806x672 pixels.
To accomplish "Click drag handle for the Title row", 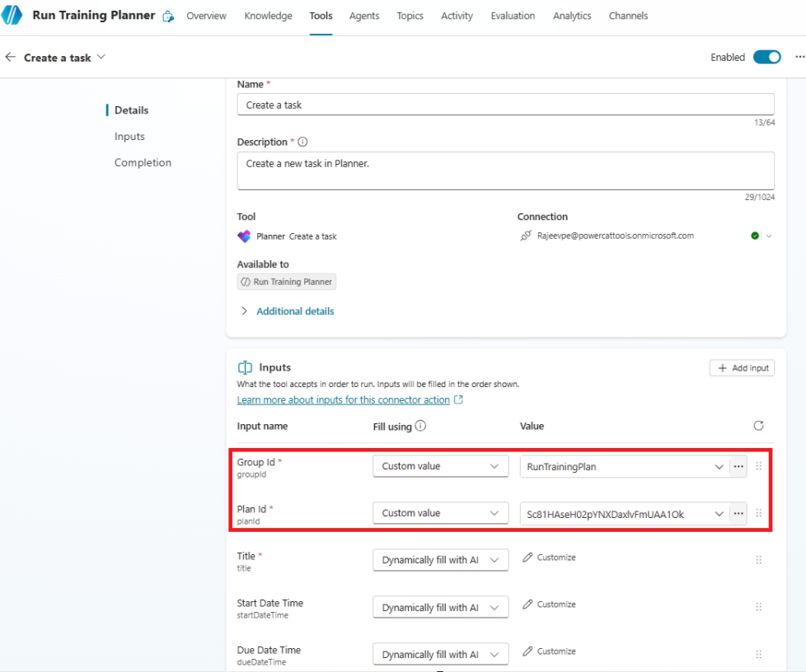I will pyautogui.click(x=758, y=560).
